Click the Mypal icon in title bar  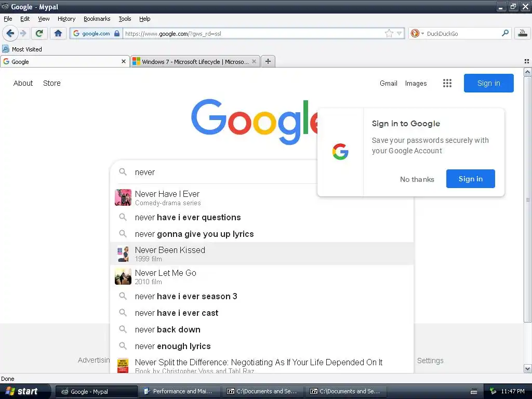(x=5, y=6)
